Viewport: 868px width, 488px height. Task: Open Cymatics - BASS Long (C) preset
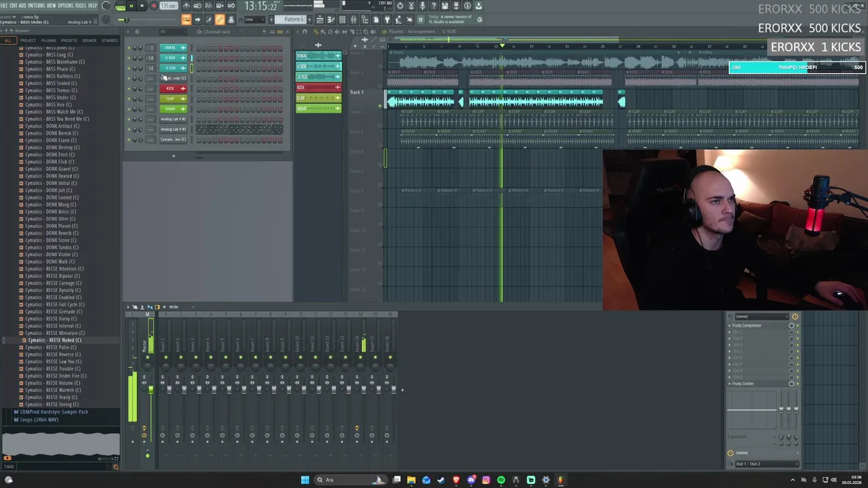tap(49, 55)
